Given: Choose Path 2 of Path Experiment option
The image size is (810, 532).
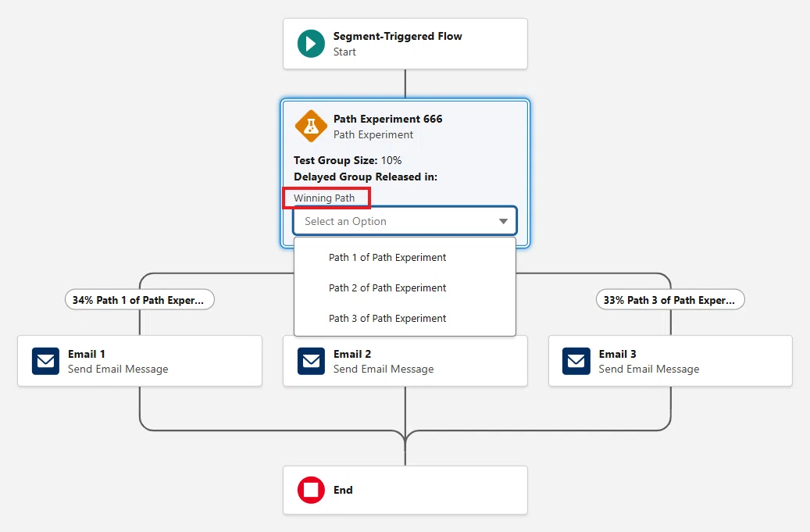Looking at the screenshot, I should pyautogui.click(x=405, y=287).
